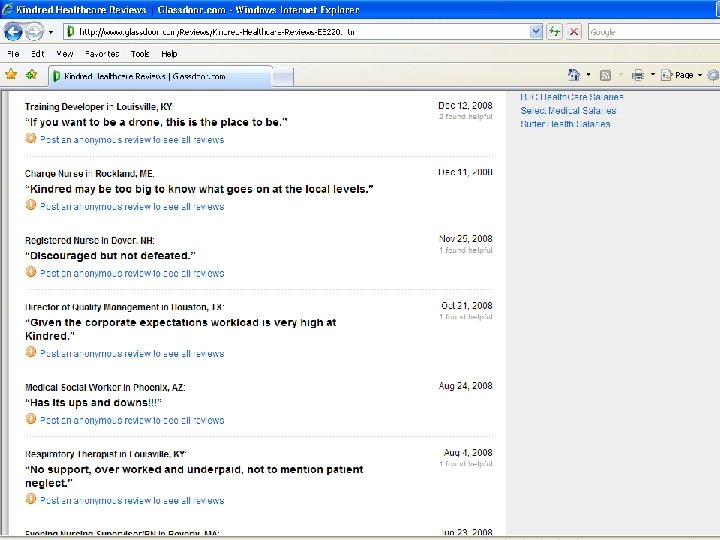Refresh the page with the green arrows

(555, 32)
